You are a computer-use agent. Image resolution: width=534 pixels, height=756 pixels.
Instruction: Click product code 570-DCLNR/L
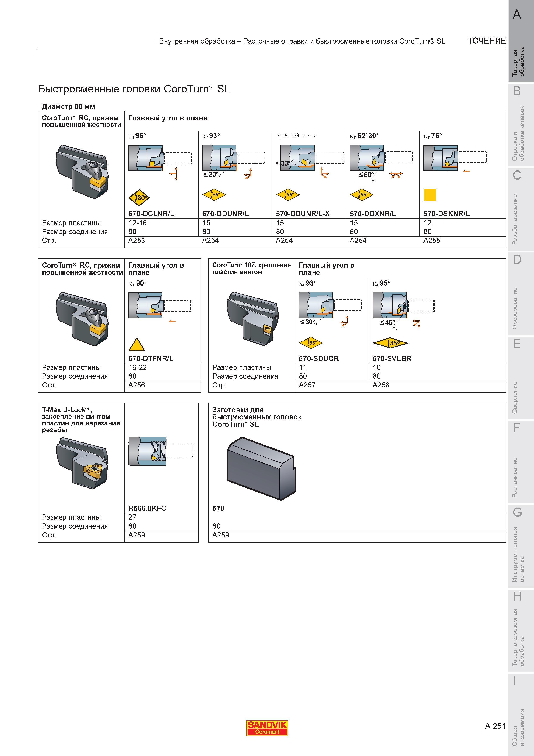click(x=151, y=214)
